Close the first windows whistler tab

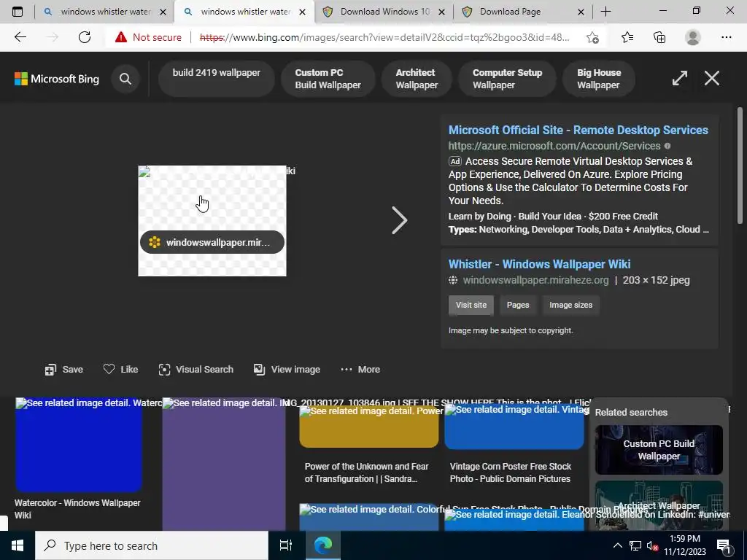tap(163, 12)
